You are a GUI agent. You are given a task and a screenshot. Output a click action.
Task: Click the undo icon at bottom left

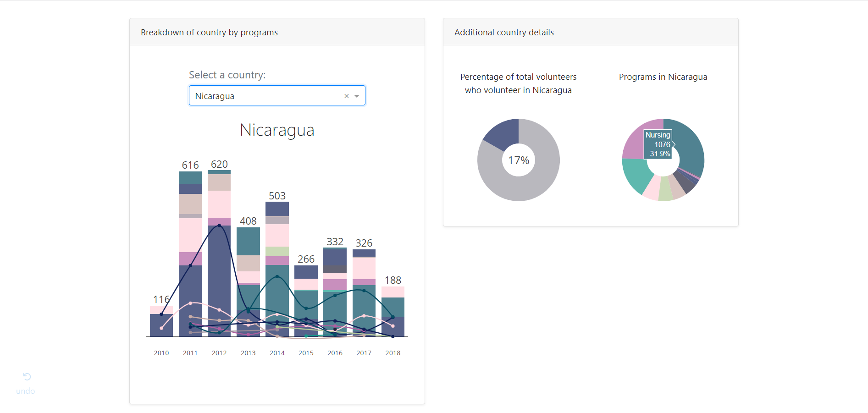(x=26, y=377)
